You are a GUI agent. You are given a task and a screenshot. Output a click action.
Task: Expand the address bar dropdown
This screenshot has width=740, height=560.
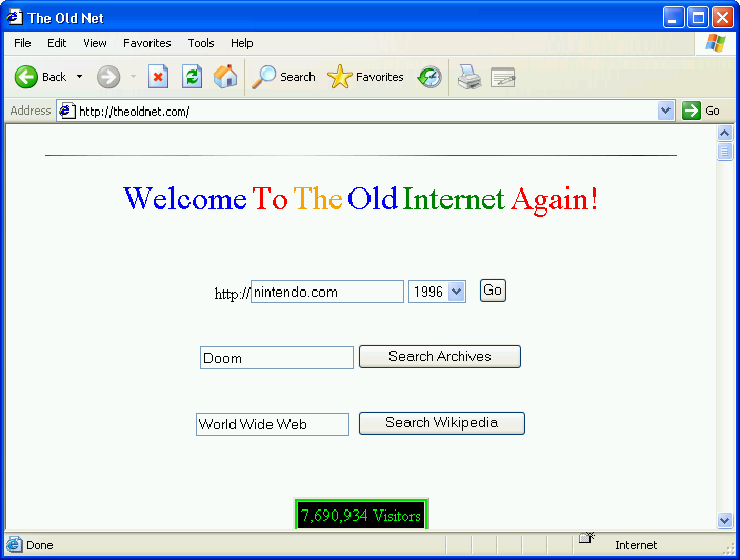pos(666,111)
